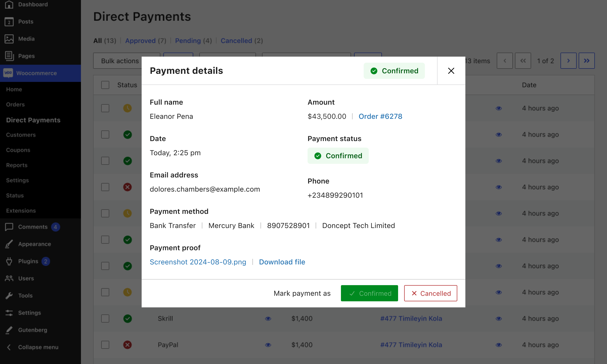This screenshot has width=607, height=364.
Task: Click the Dashboard home icon
Action: pyautogui.click(x=9, y=5)
